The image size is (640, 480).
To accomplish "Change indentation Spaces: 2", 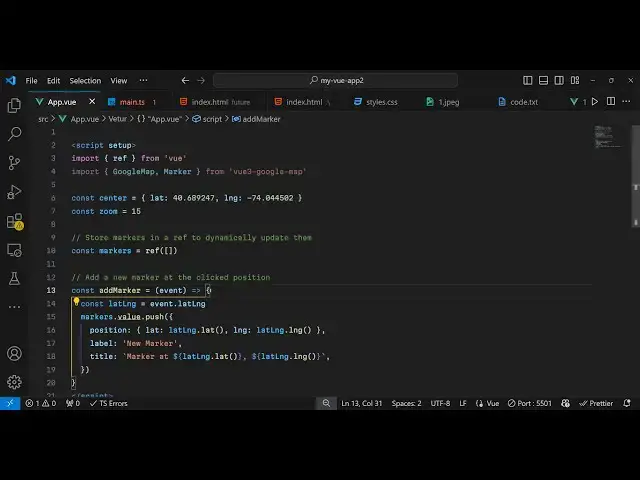I will coord(407,403).
